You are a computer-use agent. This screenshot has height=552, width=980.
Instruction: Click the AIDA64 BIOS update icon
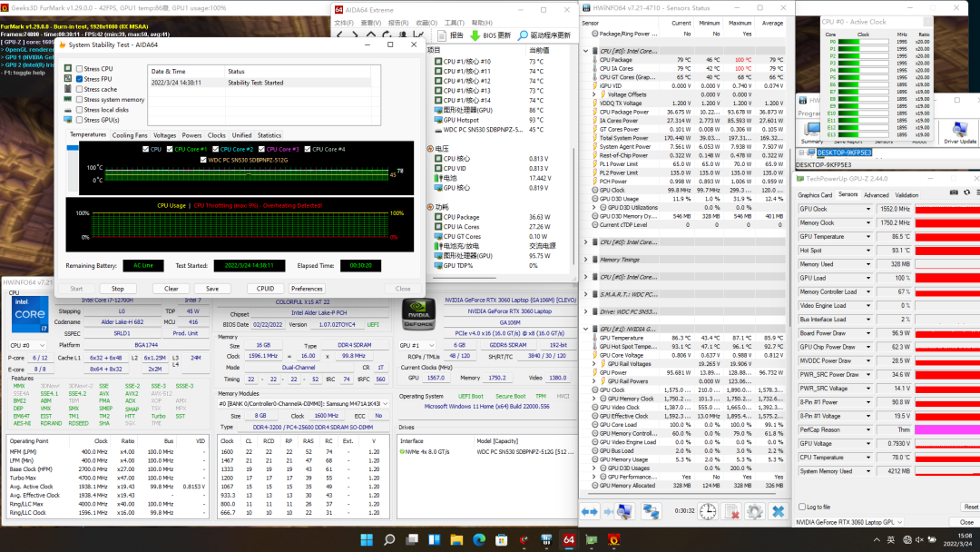[475, 35]
